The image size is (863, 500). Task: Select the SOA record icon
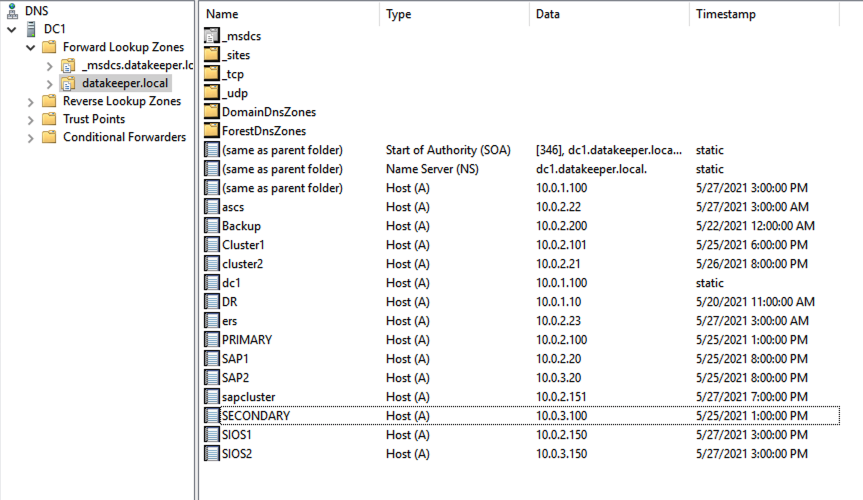pyautogui.click(x=212, y=150)
